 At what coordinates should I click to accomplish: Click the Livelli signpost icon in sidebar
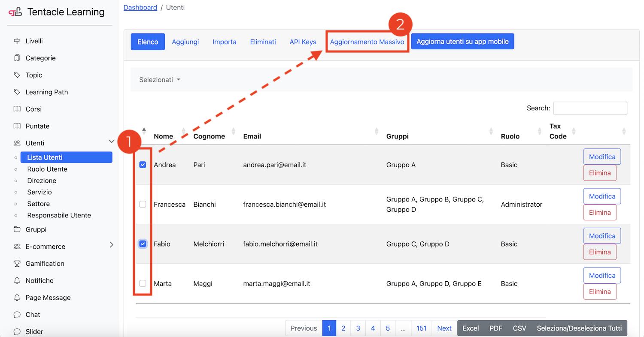coord(17,41)
